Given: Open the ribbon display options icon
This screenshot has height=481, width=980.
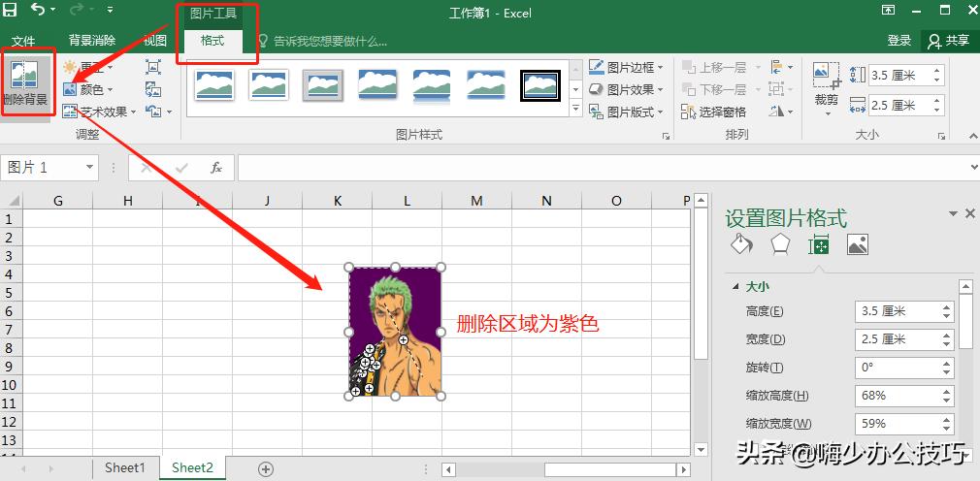Looking at the screenshot, I should click(x=888, y=10).
